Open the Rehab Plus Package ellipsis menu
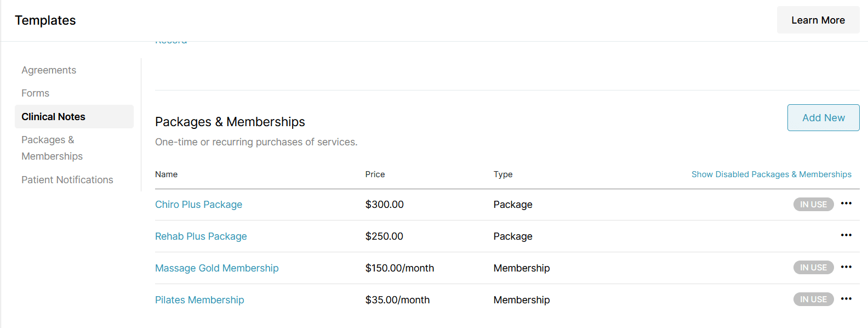 click(846, 235)
